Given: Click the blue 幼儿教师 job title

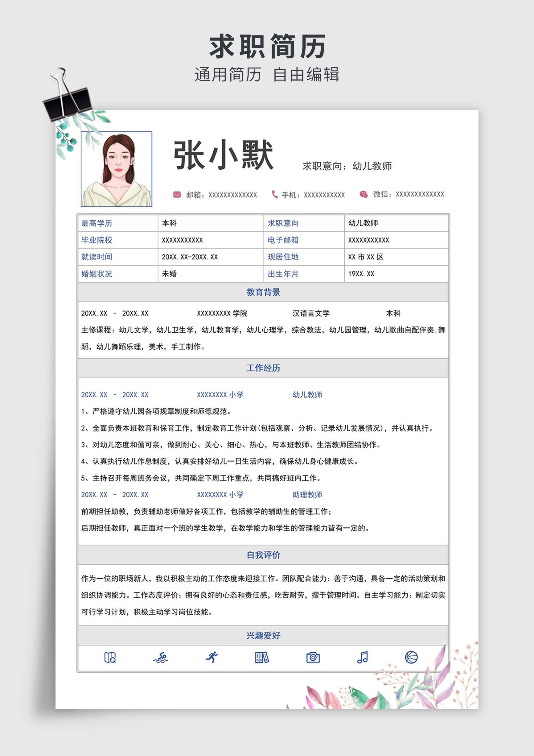Looking at the screenshot, I should coord(307,394).
